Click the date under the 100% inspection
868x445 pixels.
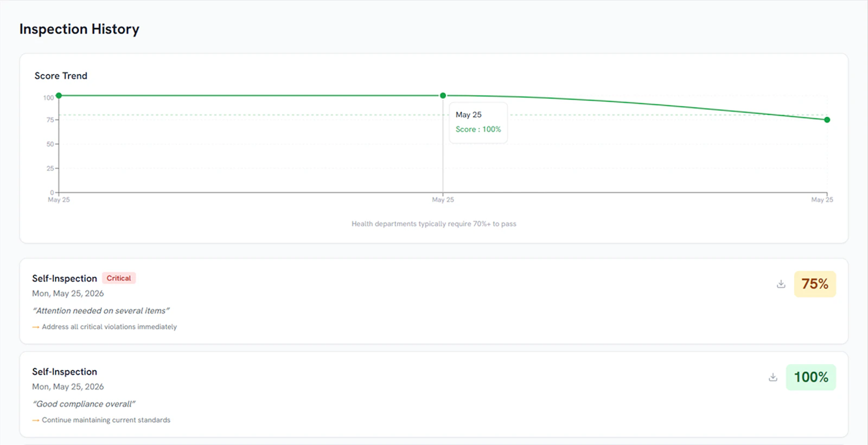(x=68, y=386)
